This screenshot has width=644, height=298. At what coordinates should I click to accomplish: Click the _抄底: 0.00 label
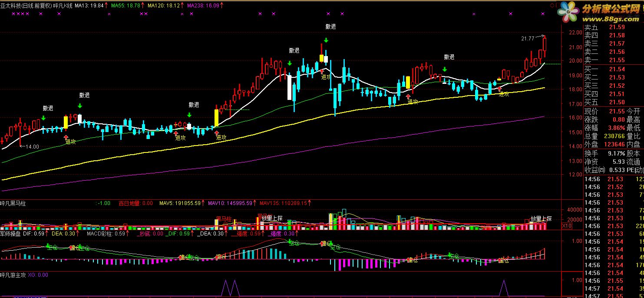pyautogui.click(x=151, y=234)
